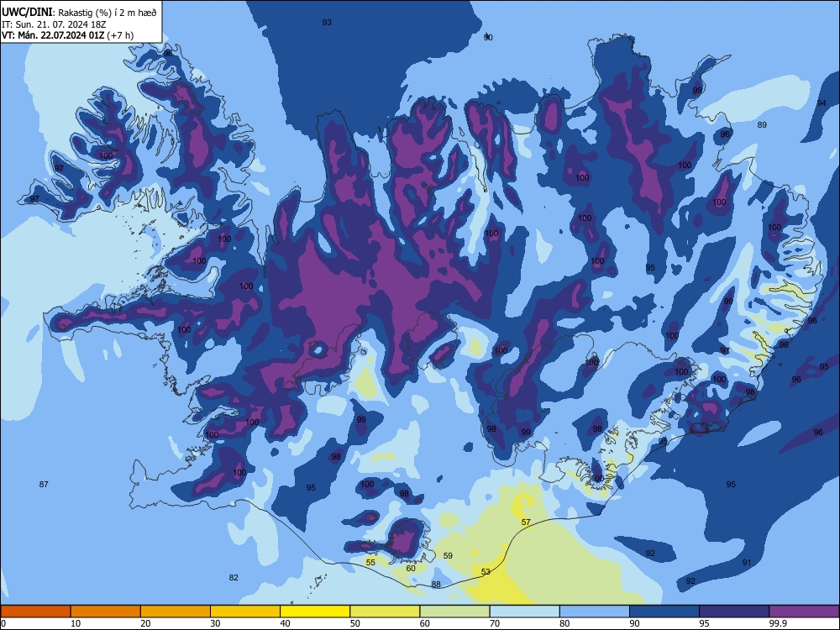The height and width of the screenshot is (630, 840).
Task: Click the humidity value 87 over the western sea
Action: (44, 485)
